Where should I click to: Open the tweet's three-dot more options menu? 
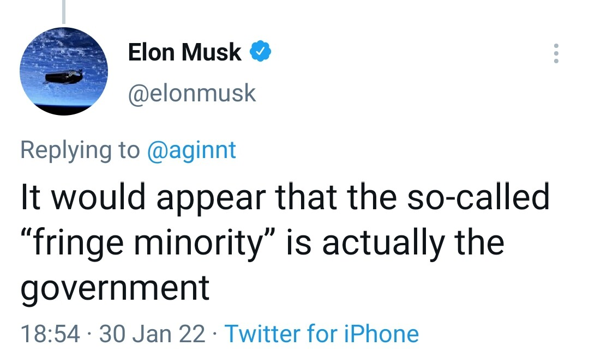pyautogui.click(x=556, y=53)
